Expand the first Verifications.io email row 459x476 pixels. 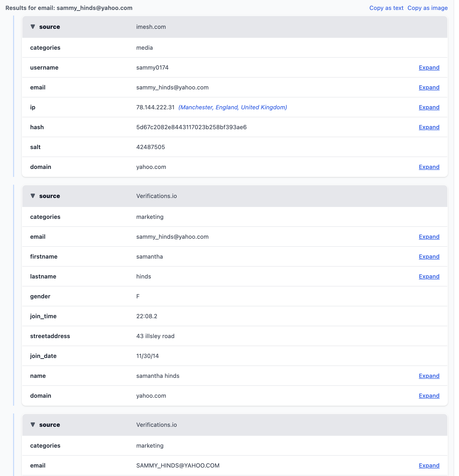[x=429, y=237]
